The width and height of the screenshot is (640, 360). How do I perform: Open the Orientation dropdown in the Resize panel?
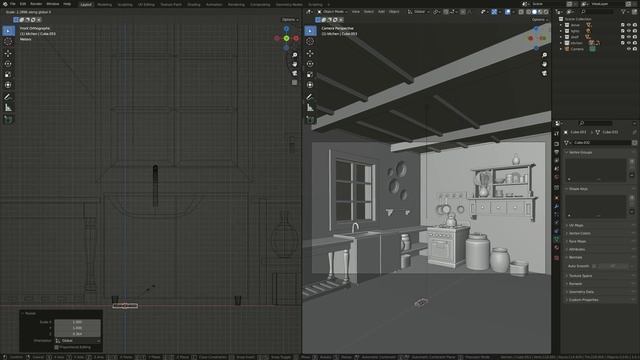pos(78,340)
